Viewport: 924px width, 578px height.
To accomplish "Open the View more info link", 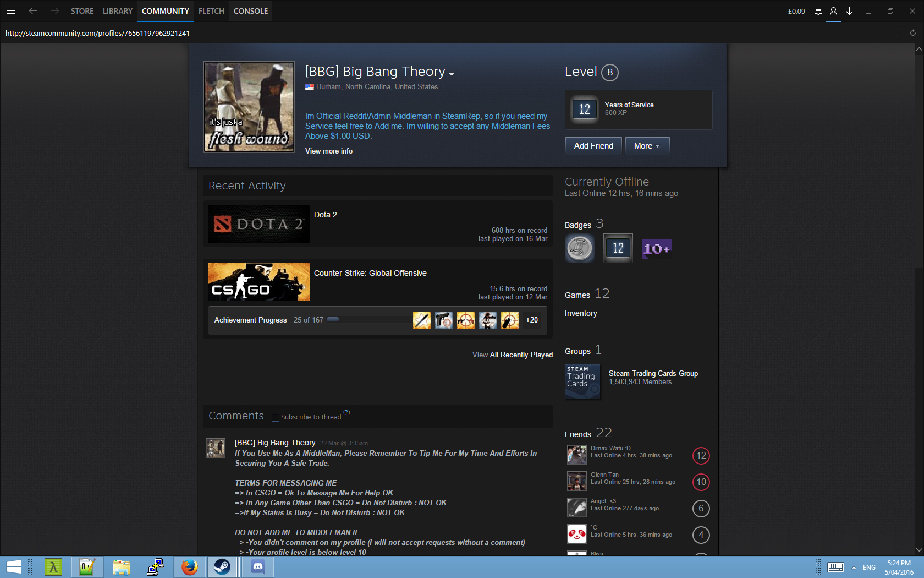I will click(x=329, y=151).
